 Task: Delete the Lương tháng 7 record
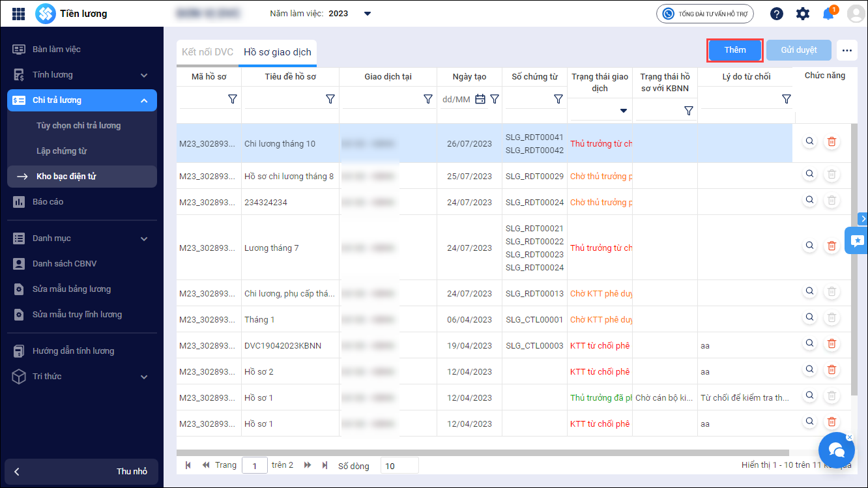tap(832, 246)
